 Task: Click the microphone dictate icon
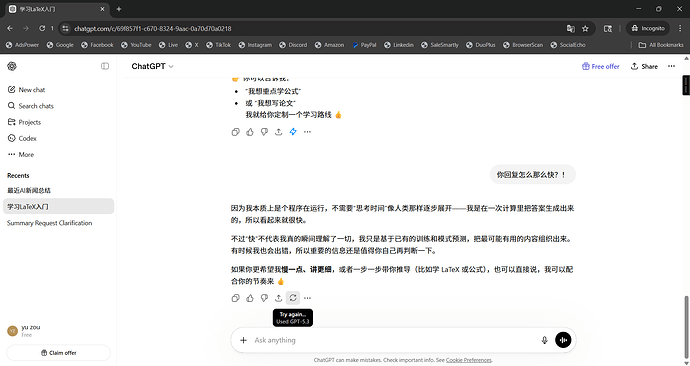point(544,340)
